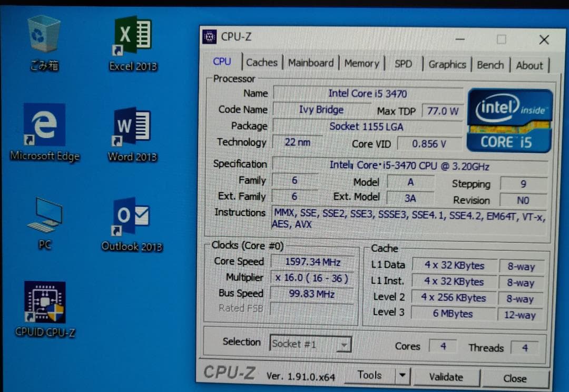
Task: Show the SPD tab
Action: click(403, 64)
